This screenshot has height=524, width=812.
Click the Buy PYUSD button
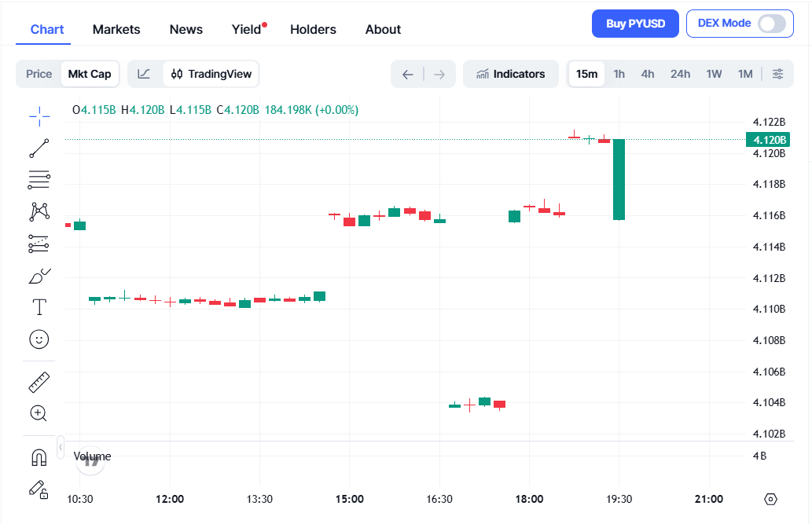pos(635,24)
